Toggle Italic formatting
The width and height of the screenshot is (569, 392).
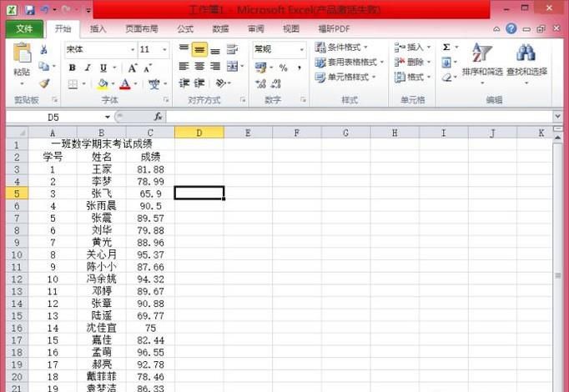point(88,68)
